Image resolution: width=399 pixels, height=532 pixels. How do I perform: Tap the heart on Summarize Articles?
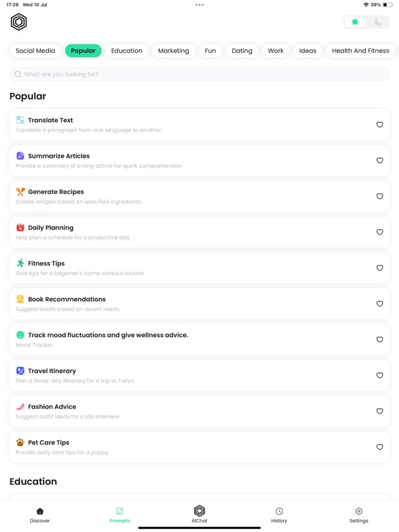tap(380, 161)
